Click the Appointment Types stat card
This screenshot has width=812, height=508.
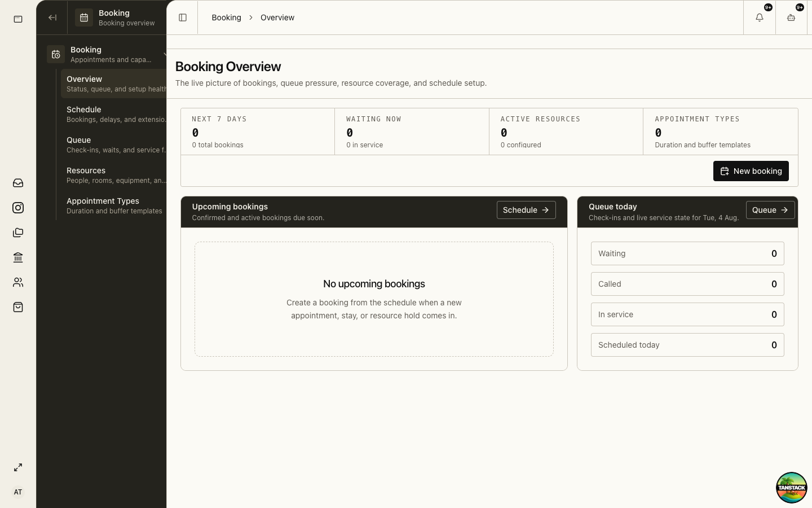[x=721, y=132]
